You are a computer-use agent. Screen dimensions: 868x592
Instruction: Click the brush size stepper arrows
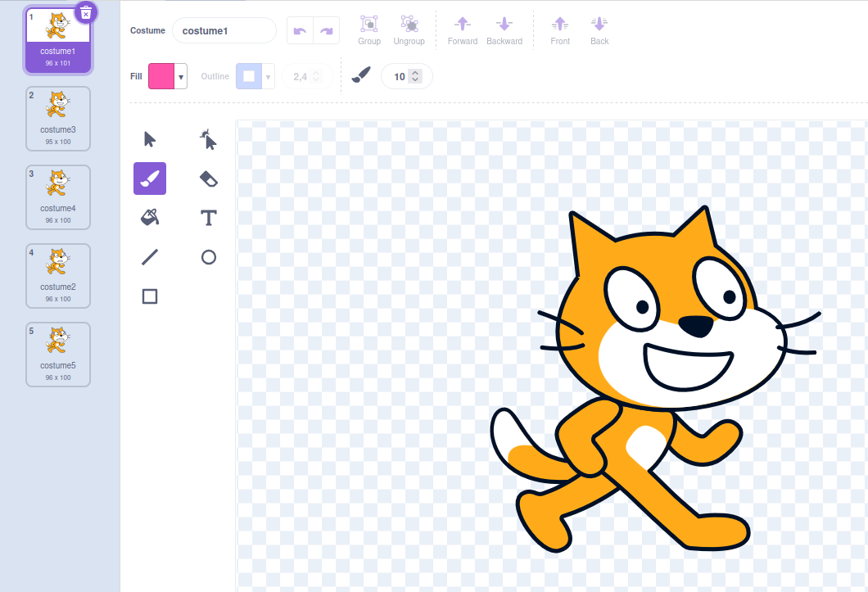[415, 76]
